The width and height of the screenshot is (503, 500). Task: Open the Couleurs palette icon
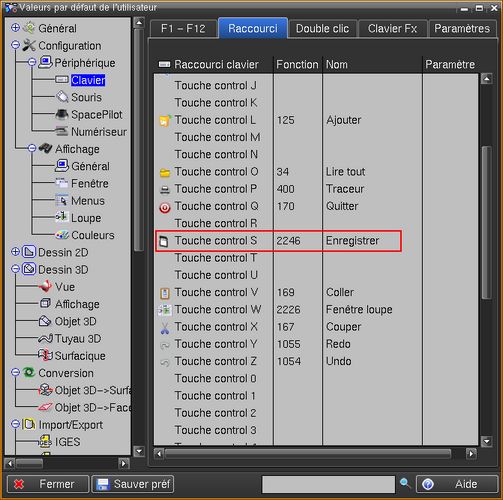[x=62, y=235]
